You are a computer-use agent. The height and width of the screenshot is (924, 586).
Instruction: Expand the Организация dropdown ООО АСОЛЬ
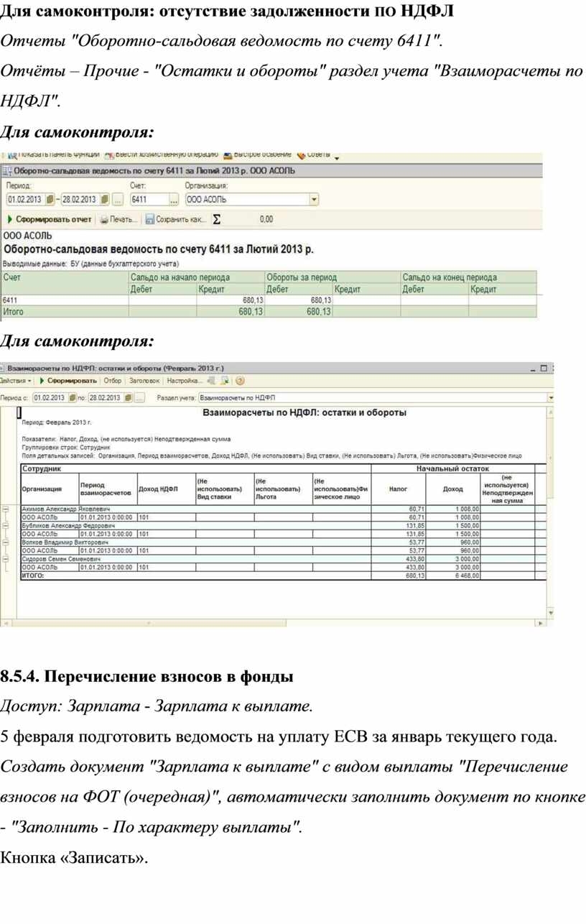314,199
